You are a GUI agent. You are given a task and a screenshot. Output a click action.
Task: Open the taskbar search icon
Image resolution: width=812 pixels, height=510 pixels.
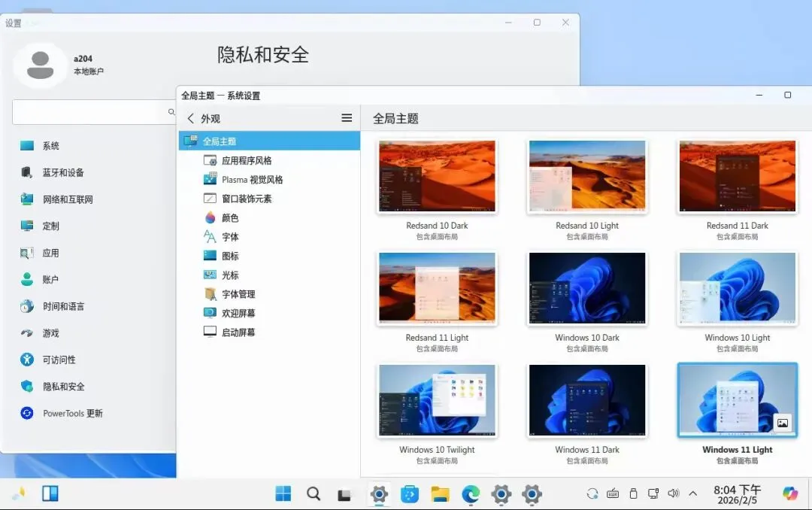point(314,494)
